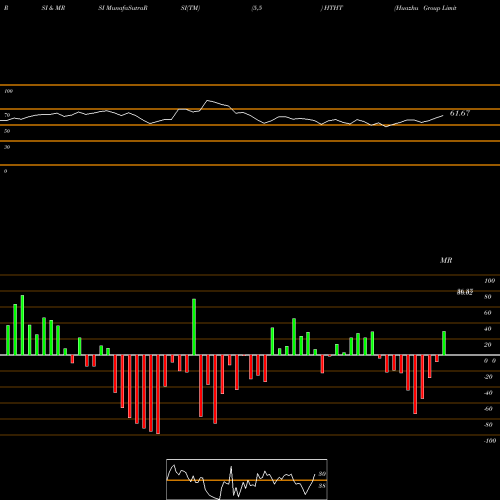
Task: Click the 80 label on MR axis
Action: tap(488, 297)
